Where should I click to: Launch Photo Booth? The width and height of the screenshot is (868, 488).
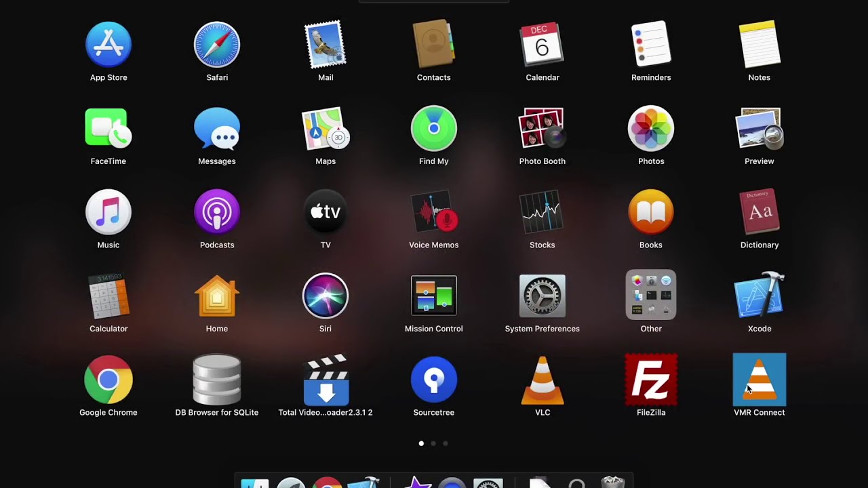point(542,128)
